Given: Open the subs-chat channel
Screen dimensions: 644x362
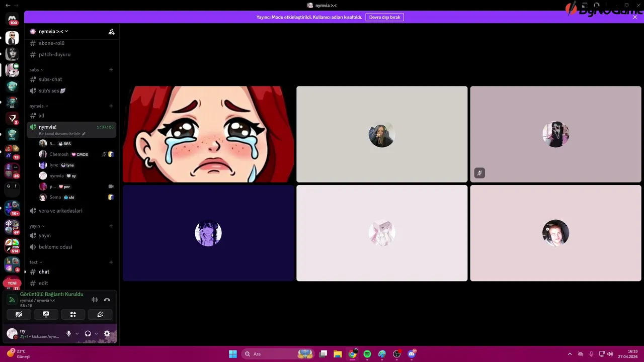Looking at the screenshot, I should [x=71, y=79].
